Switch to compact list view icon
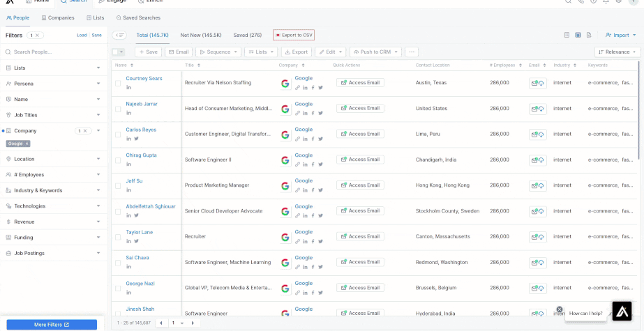 567,36
